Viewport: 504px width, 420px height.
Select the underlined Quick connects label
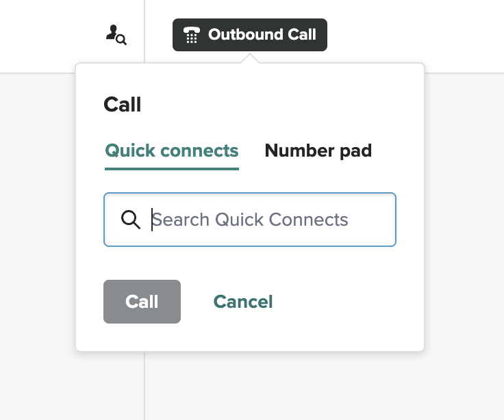[x=171, y=150]
